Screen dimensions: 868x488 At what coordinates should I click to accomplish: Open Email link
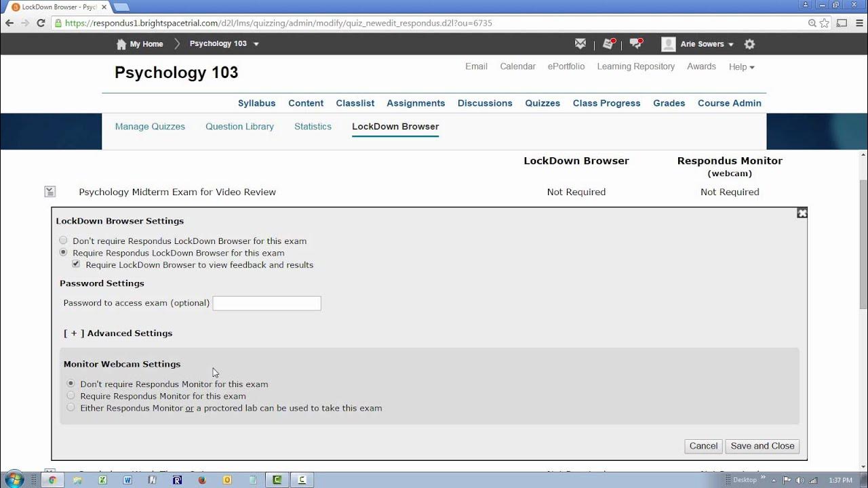point(476,66)
